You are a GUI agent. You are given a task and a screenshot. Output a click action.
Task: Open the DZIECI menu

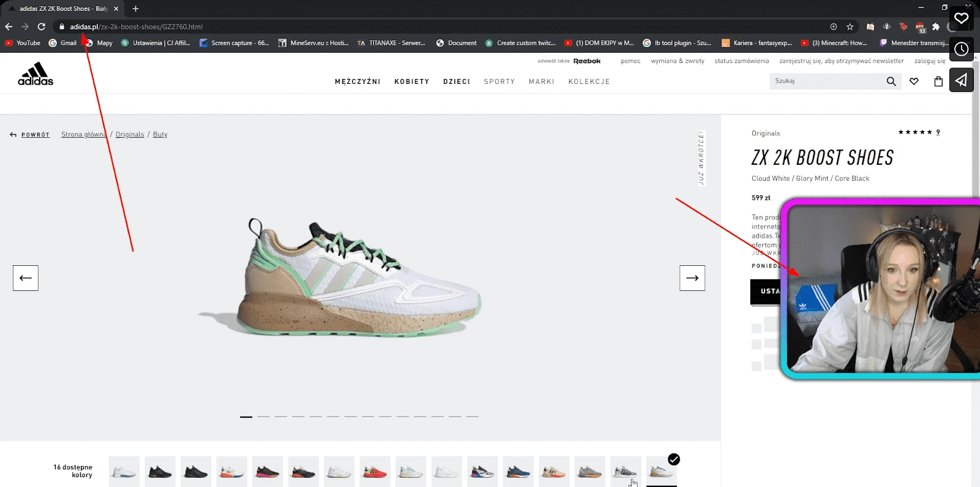(x=457, y=81)
